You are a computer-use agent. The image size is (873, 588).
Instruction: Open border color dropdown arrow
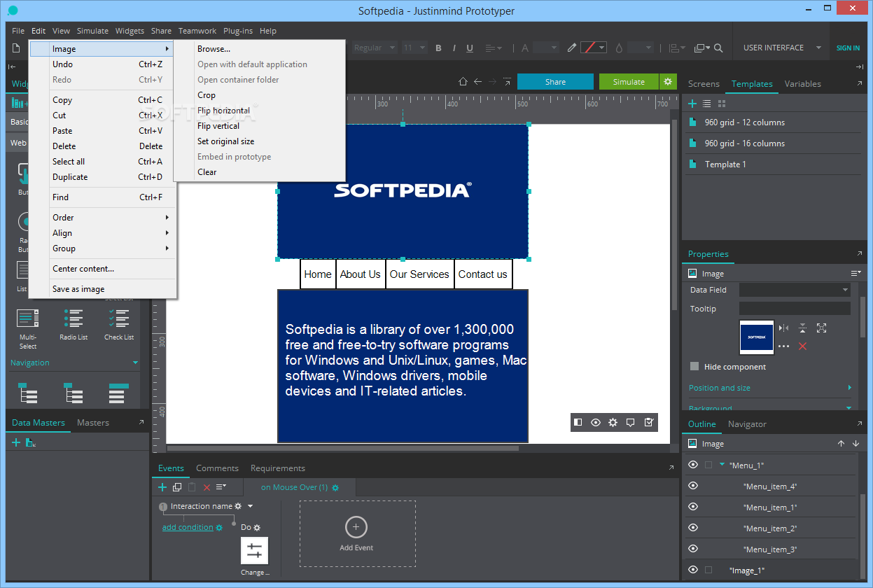pos(603,48)
